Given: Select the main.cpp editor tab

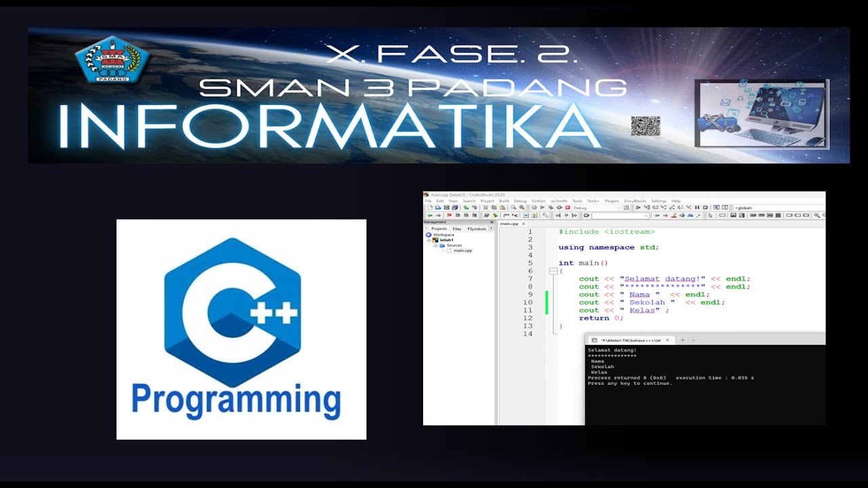Looking at the screenshot, I should click(x=509, y=223).
